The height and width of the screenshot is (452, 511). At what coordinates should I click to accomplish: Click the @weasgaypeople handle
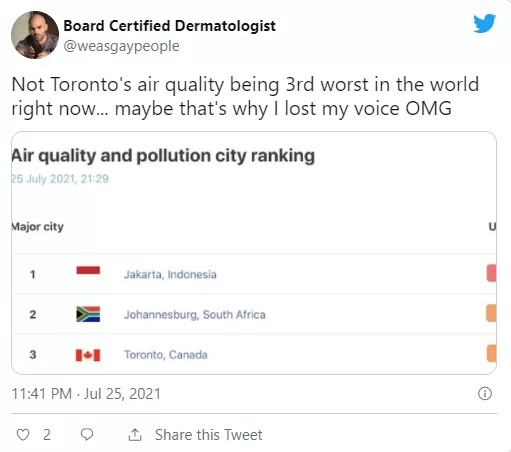tap(121, 46)
